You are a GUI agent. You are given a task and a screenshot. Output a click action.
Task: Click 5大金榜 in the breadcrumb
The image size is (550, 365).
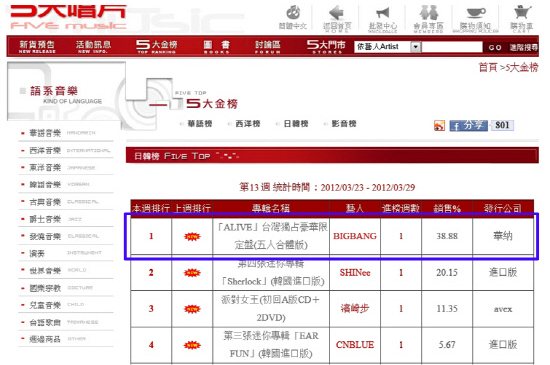[522, 67]
